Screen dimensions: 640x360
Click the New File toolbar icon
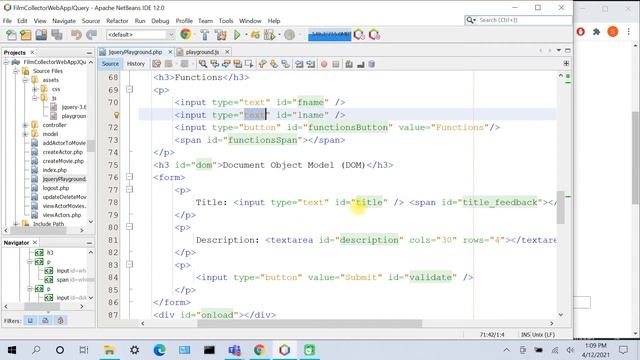pyautogui.click(x=11, y=35)
